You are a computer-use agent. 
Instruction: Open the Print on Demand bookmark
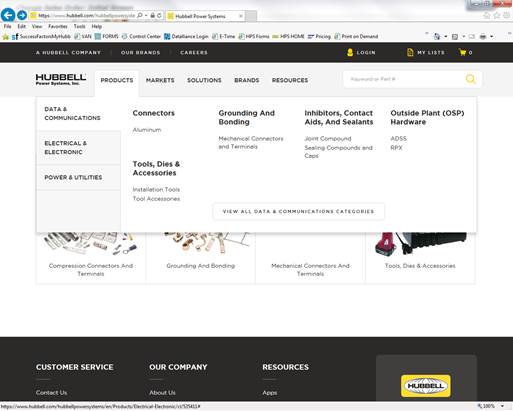pyautogui.click(x=356, y=37)
